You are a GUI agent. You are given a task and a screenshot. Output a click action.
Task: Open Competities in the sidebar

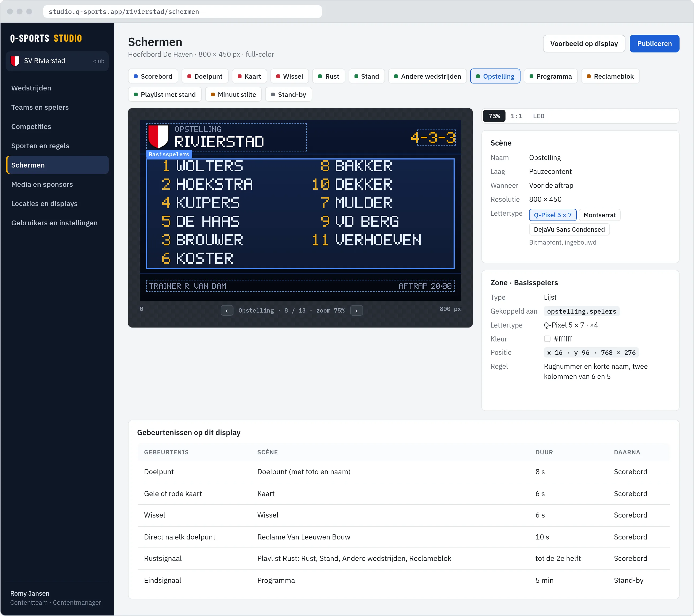(x=57, y=127)
